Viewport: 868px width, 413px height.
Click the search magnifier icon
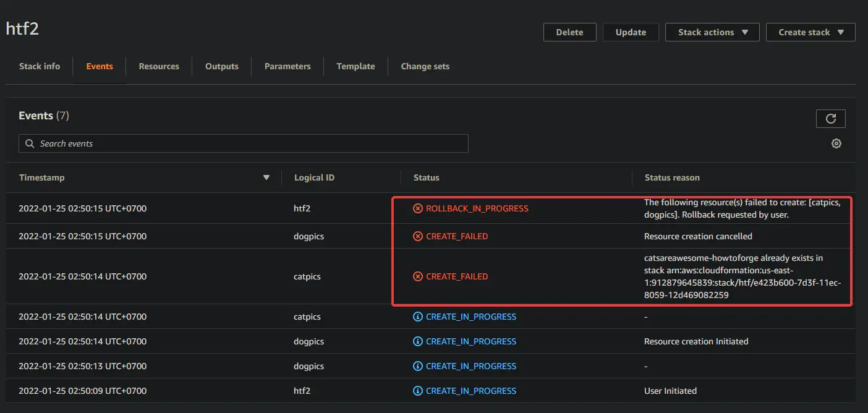[30, 143]
